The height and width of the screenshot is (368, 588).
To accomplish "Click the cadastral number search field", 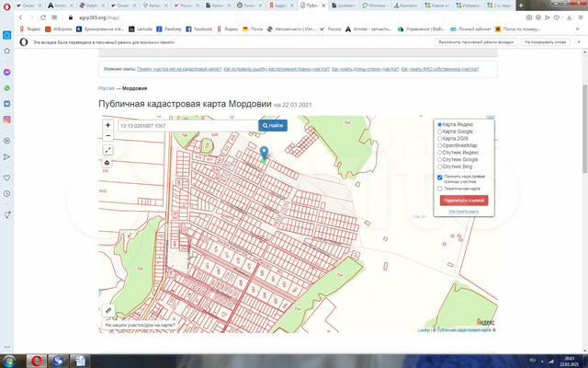I will pyautogui.click(x=188, y=125).
